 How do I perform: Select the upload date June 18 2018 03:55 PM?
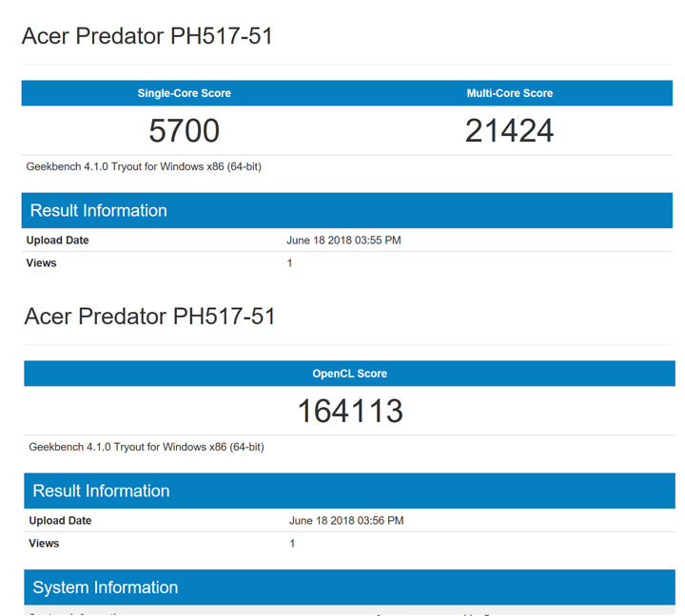coord(343,241)
